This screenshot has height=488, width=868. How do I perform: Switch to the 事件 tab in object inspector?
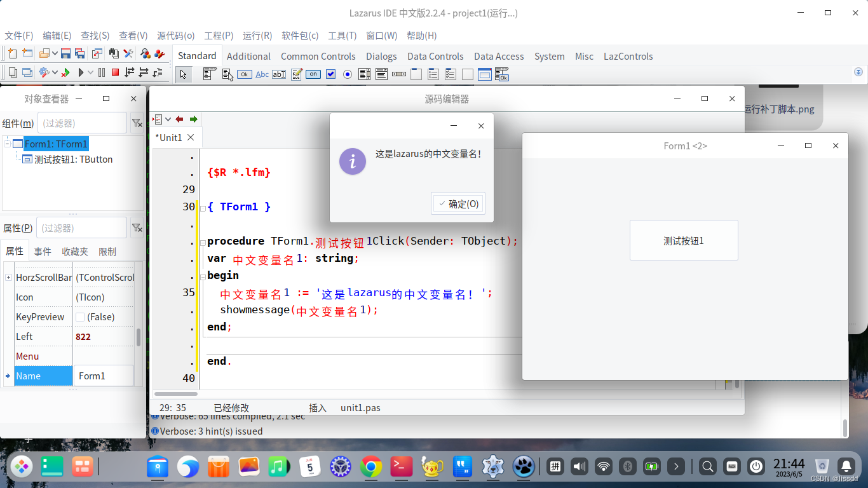pyautogui.click(x=43, y=252)
